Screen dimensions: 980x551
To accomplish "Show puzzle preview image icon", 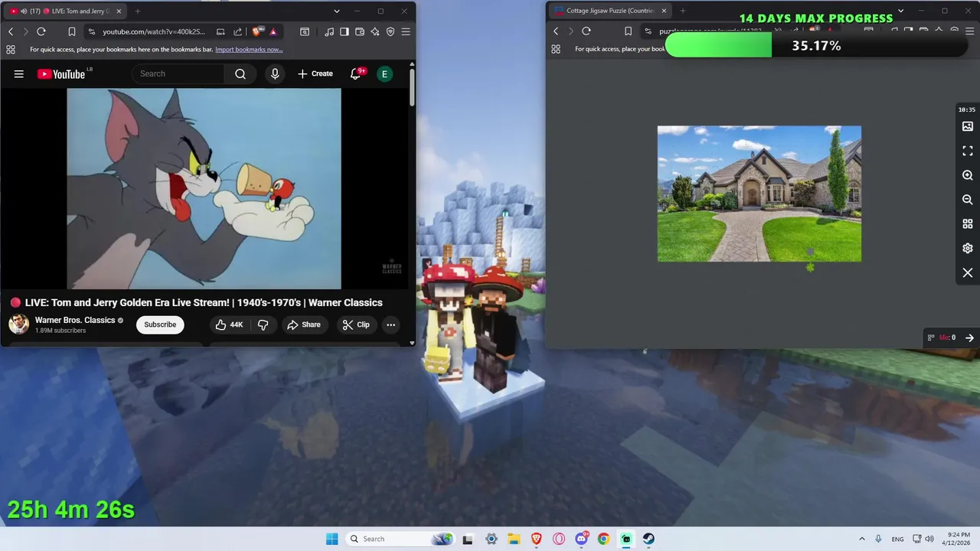I will tap(968, 126).
